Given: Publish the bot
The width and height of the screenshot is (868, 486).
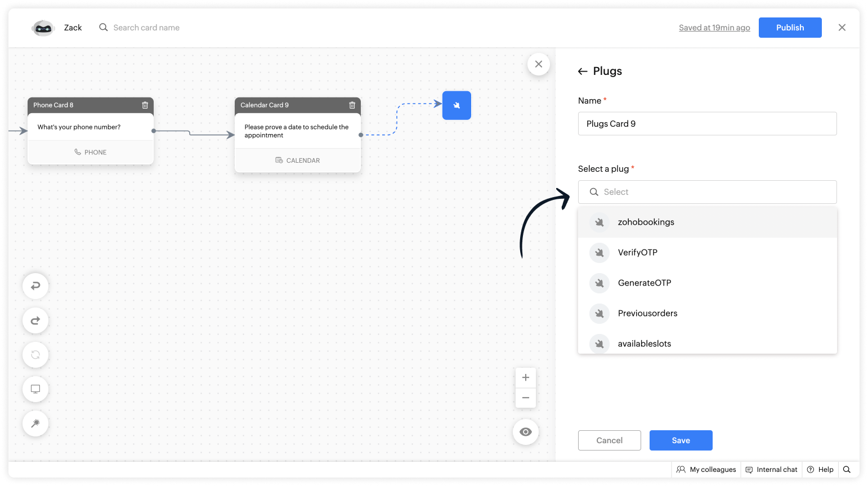Looking at the screenshot, I should click(790, 28).
